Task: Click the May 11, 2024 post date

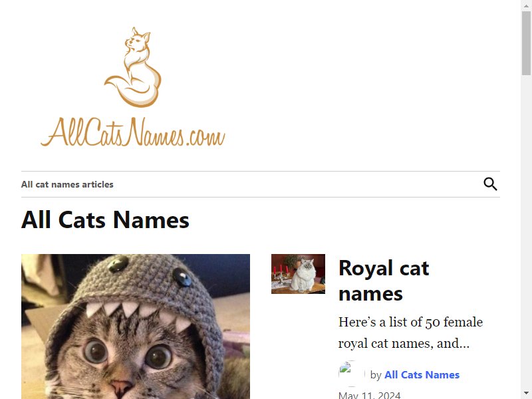Action: (x=370, y=395)
